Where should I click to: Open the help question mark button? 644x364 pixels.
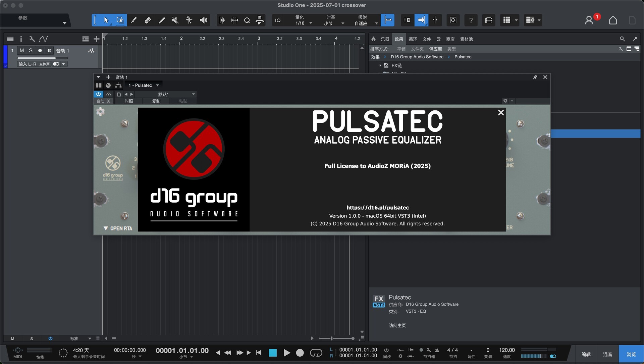pos(471,20)
